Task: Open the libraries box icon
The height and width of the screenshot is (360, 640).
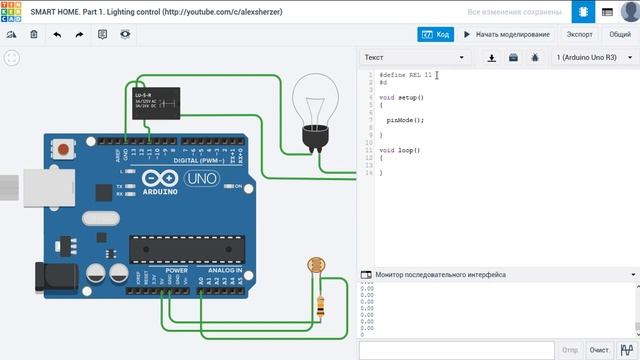Action: pyautogui.click(x=513, y=58)
